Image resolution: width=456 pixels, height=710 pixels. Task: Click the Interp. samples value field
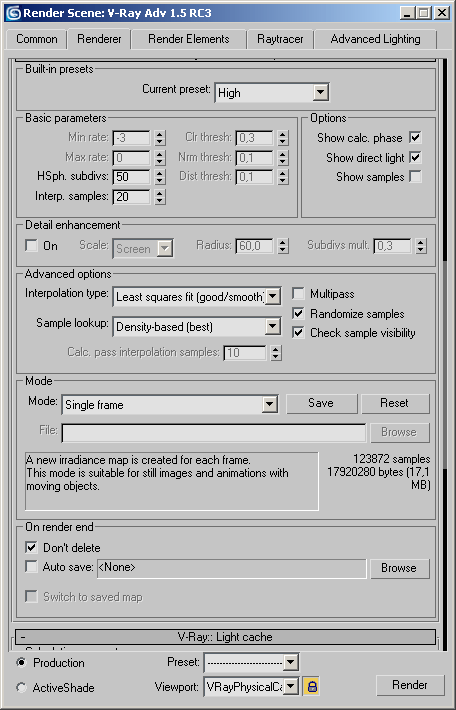(x=131, y=197)
